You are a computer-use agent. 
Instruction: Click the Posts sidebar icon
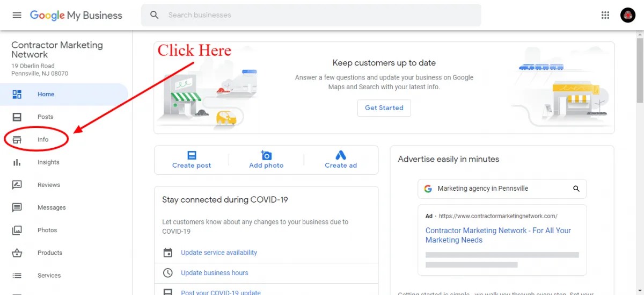17,117
